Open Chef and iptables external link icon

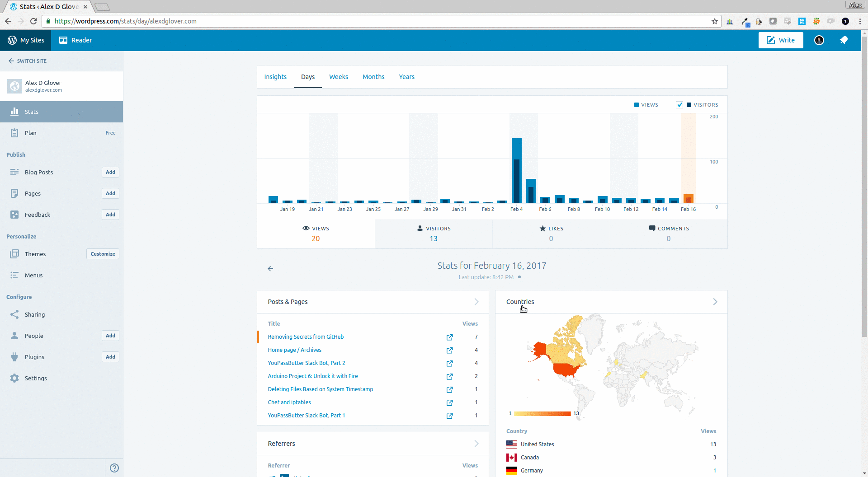[449, 403]
